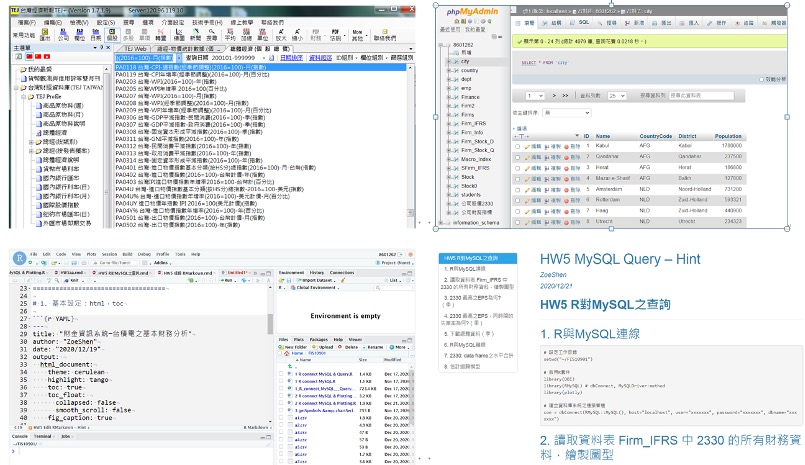
Task: Check the Herat row checkbox
Action: pyautogui.click(x=517, y=168)
